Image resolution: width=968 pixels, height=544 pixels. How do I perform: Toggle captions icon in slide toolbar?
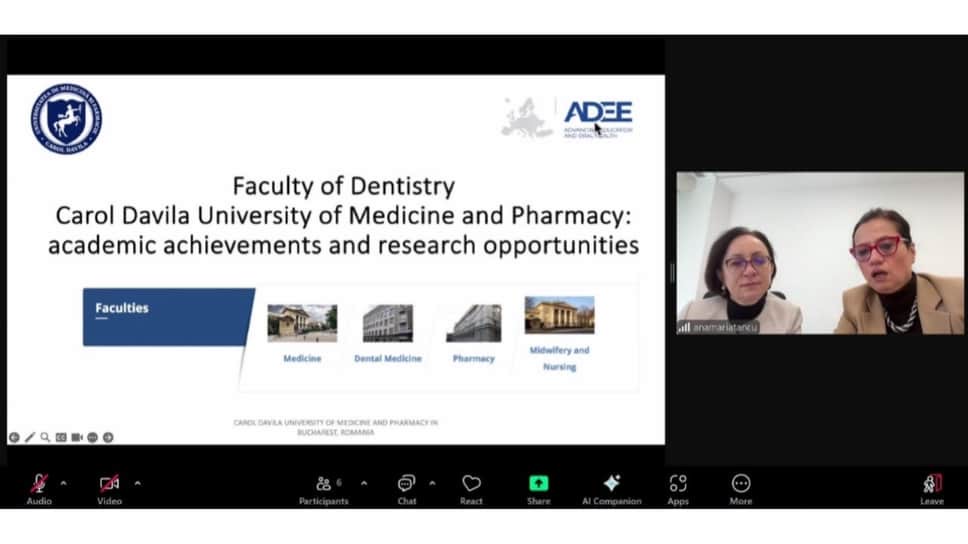61,437
